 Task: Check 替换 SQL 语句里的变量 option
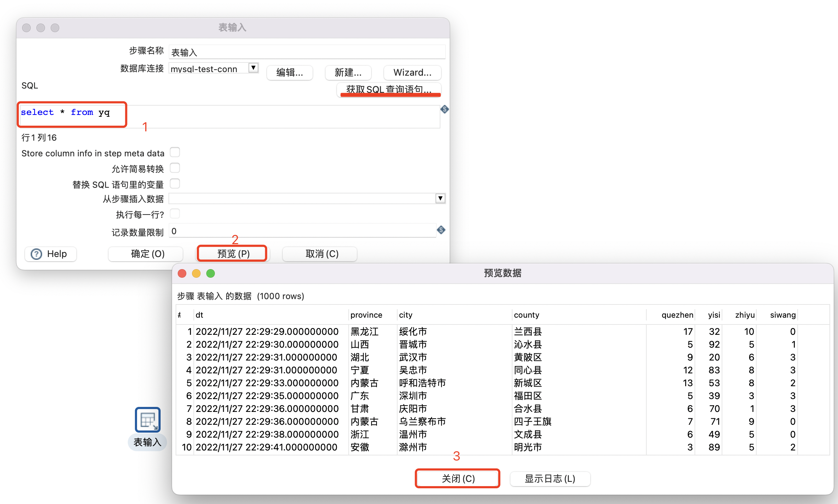[x=175, y=184]
